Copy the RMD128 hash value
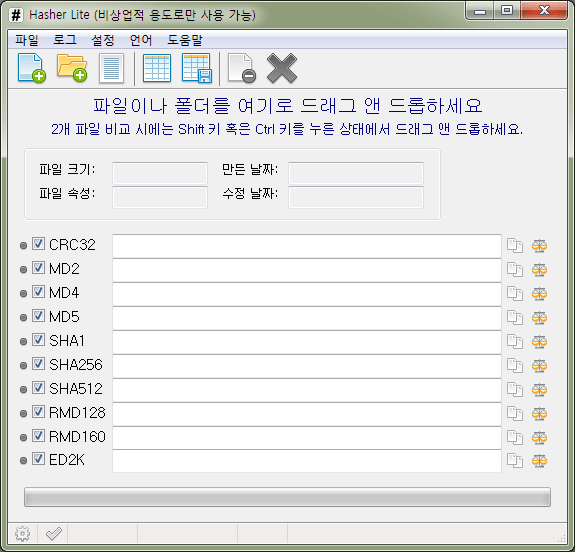This screenshot has height=552, width=575. pos(515,413)
